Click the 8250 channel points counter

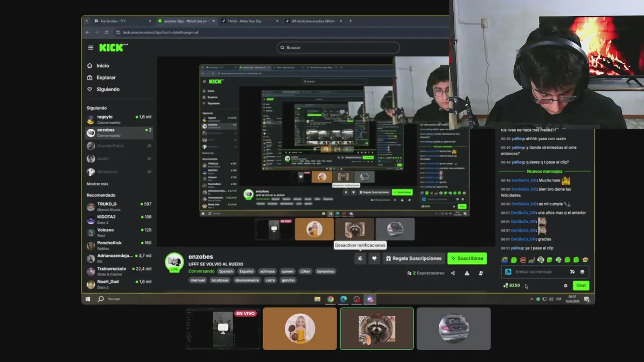point(512,286)
